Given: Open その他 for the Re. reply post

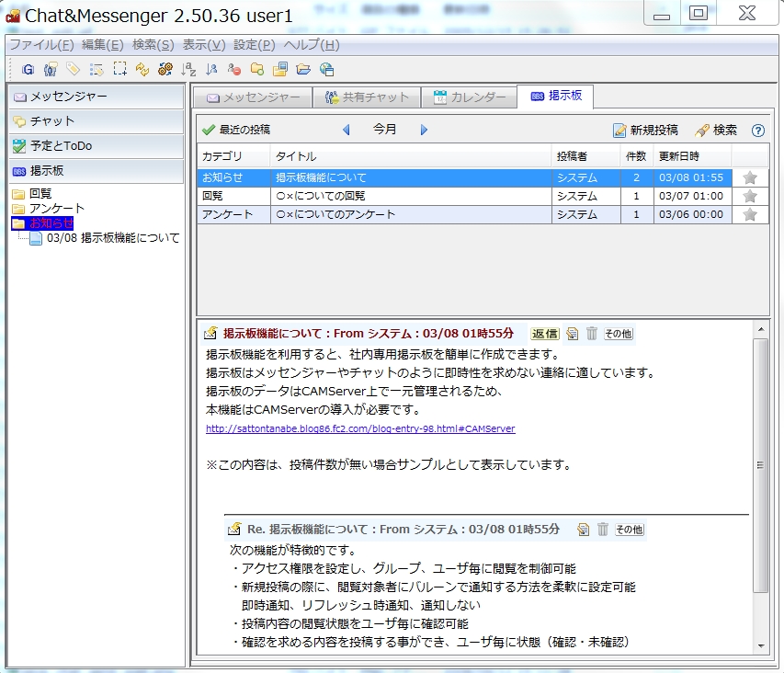Looking at the screenshot, I should (x=629, y=530).
